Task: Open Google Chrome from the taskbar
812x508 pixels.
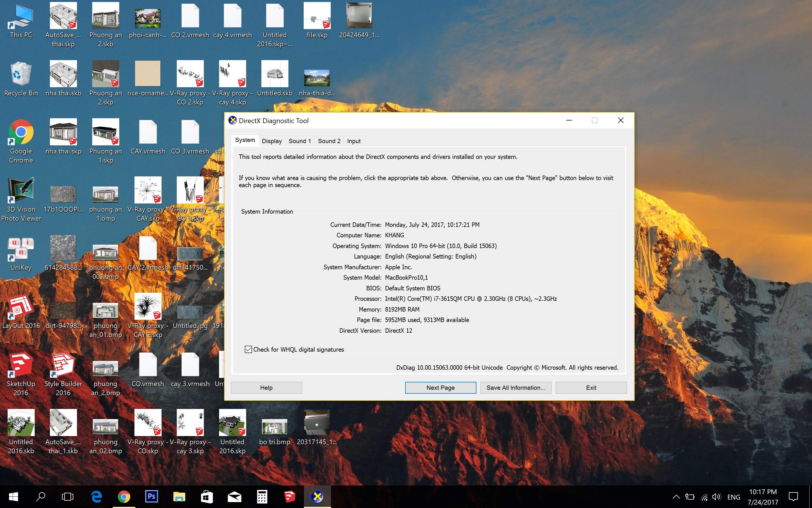Action: (124, 497)
